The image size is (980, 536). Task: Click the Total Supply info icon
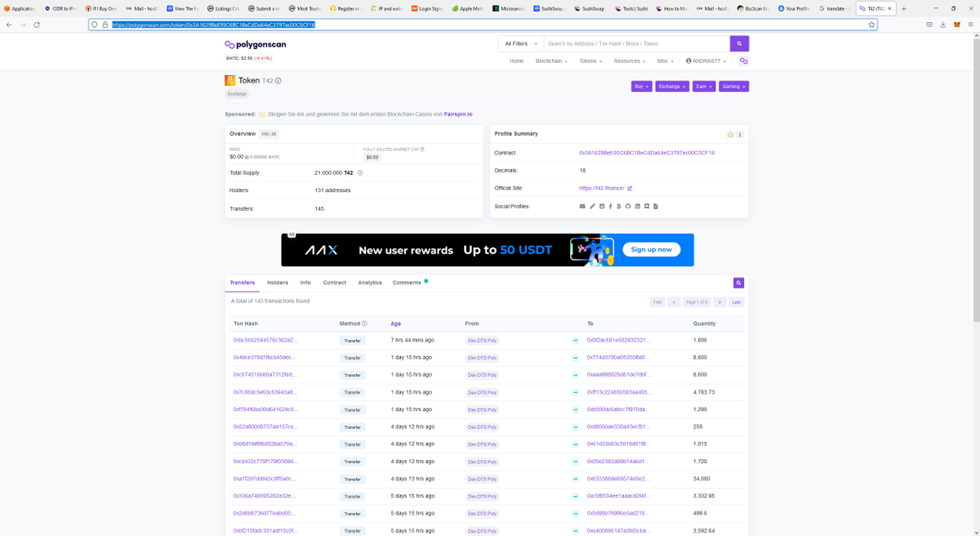click(360, 172)
